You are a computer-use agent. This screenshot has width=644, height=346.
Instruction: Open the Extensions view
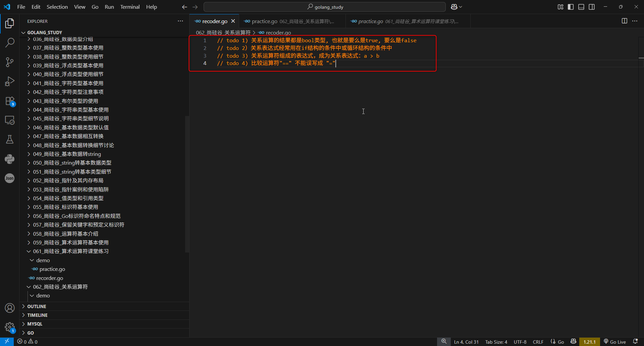click(x=10, y=101)
